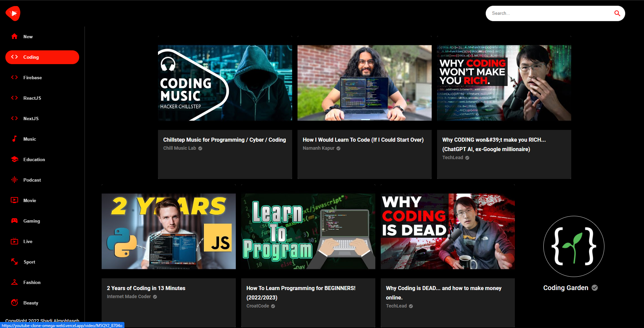Open the Beauty category
644x328 pixels.
42,303
